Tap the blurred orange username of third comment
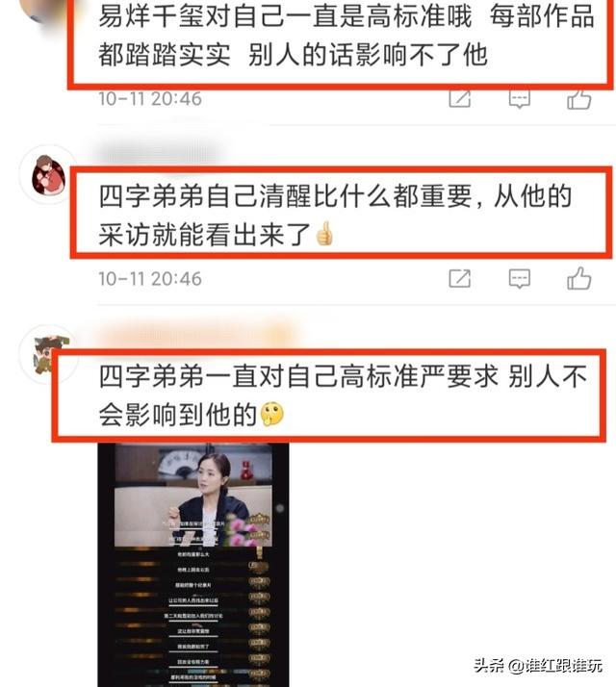Viewport: 616px width, 687px height. pos(197,336)
